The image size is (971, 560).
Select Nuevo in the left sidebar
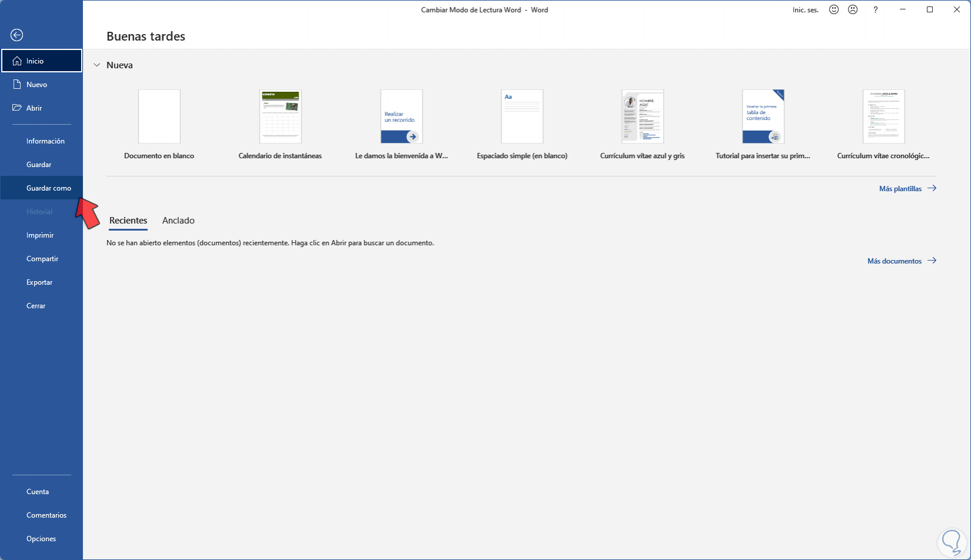[x=41, y=84]
